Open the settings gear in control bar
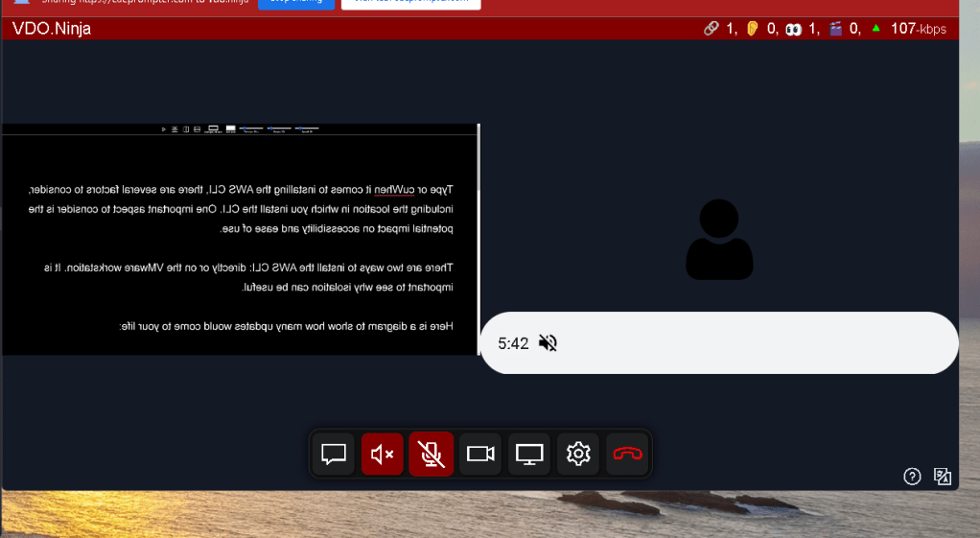980x538 pixels. click(578, 454)
